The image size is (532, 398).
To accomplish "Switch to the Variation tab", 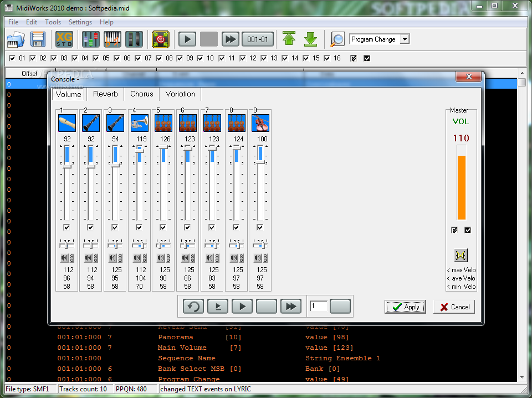I will point(180,94).
